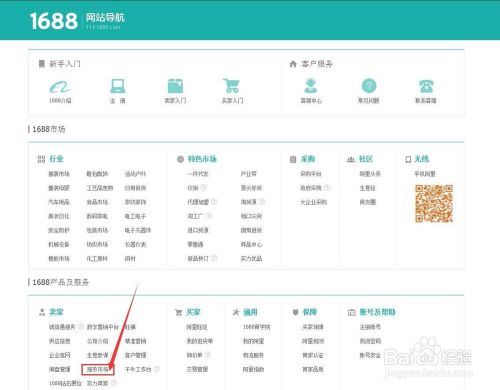Click the house icon beside 客户服务
The width and height of the screenshot is (500, 390).
coord(293,64)
